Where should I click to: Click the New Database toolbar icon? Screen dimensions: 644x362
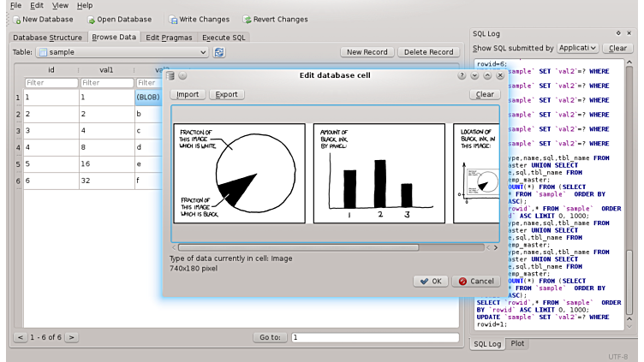click(16, 19)
